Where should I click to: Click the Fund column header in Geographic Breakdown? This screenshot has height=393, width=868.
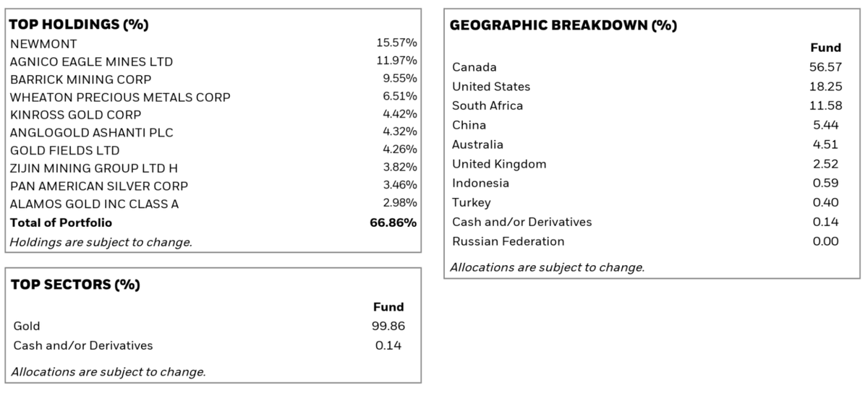click(826, 48)
